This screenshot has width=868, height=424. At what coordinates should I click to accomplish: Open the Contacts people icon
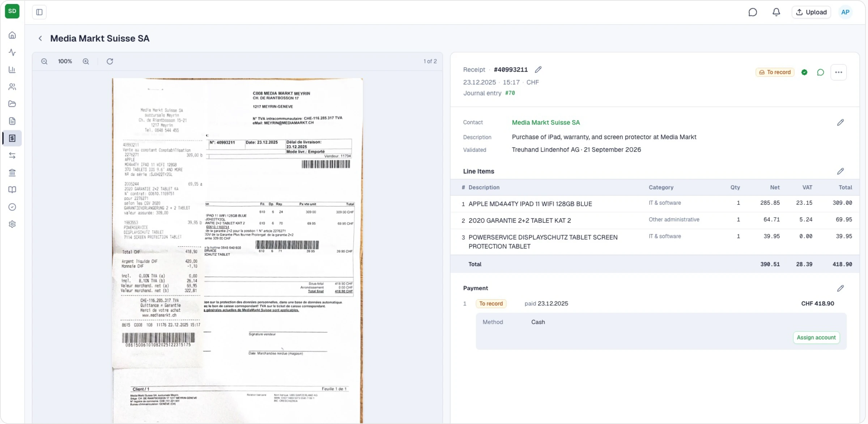[12, 87]
